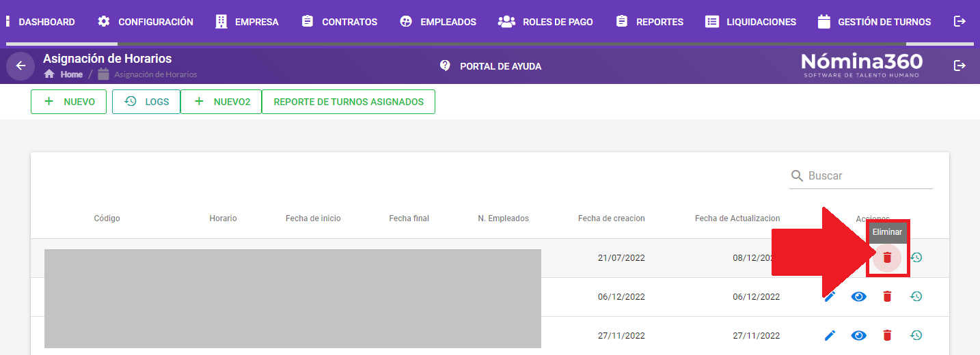Go back using the arrow button
Screen dimensions: 980x355
tap(21, 66)
